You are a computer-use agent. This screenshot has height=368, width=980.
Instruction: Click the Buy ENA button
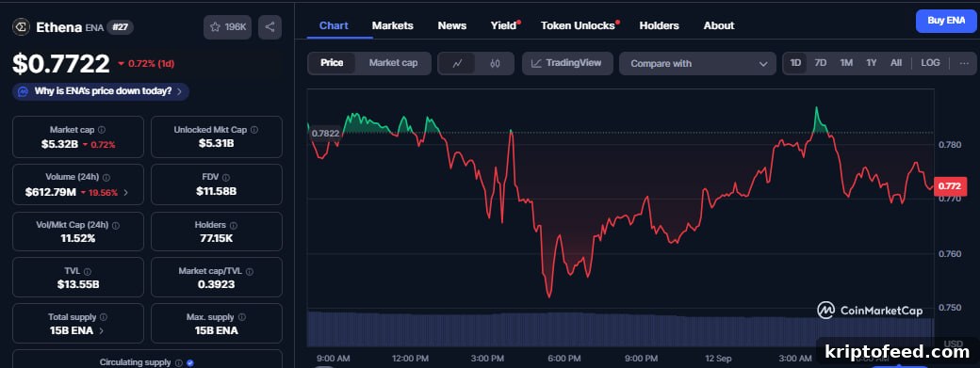(946, 21)
